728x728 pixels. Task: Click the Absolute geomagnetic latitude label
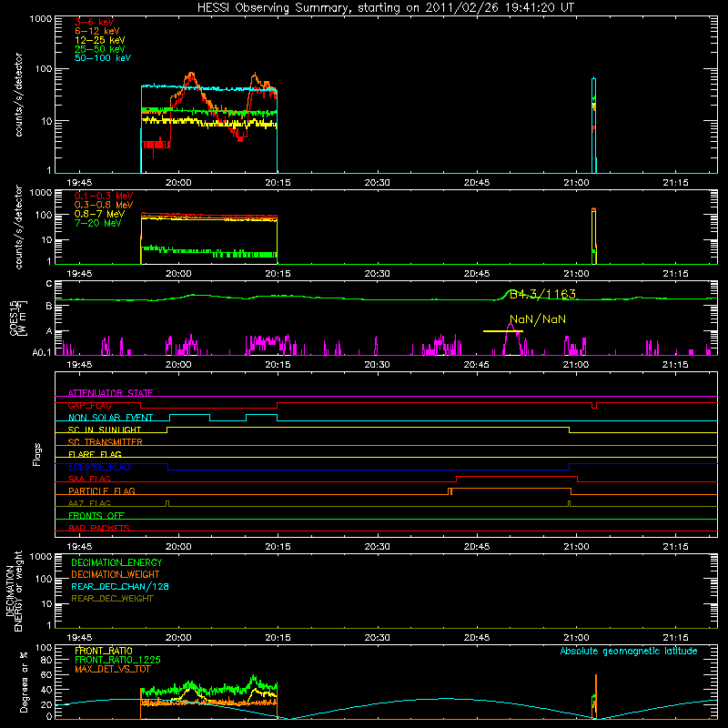(x=629, y=652)
